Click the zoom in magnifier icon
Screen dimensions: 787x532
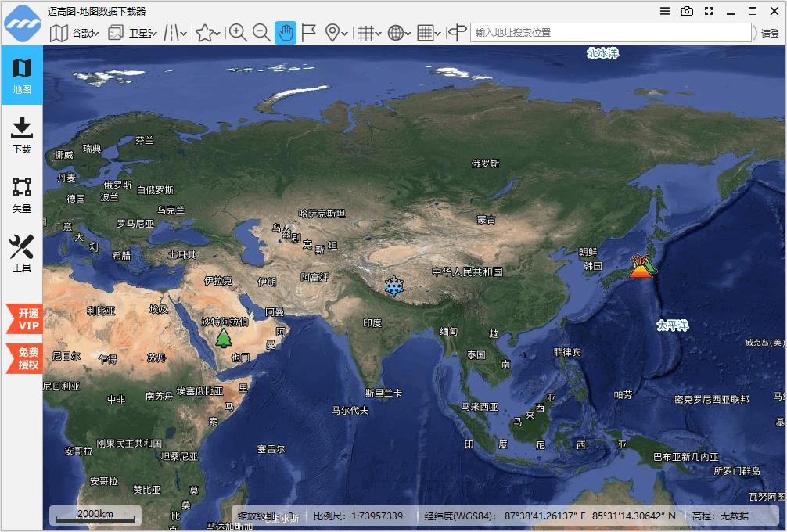point(237,33)
